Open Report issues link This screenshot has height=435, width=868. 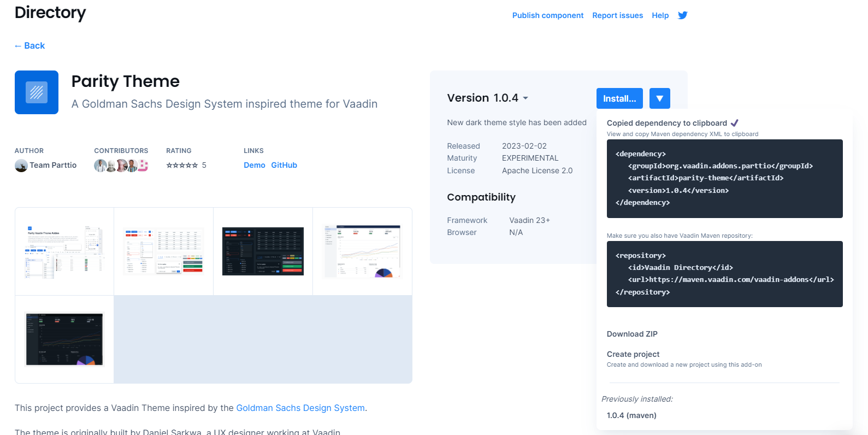click(618, 15)
